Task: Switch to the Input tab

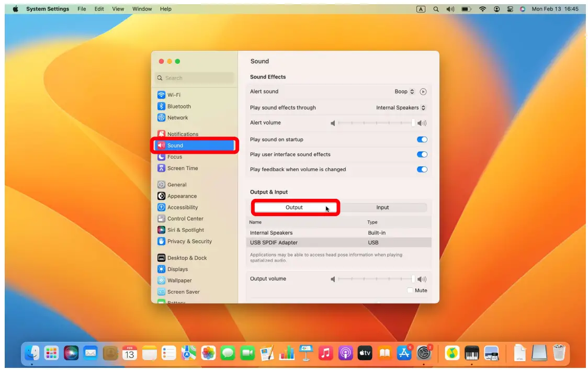Action: click(382, 207)
